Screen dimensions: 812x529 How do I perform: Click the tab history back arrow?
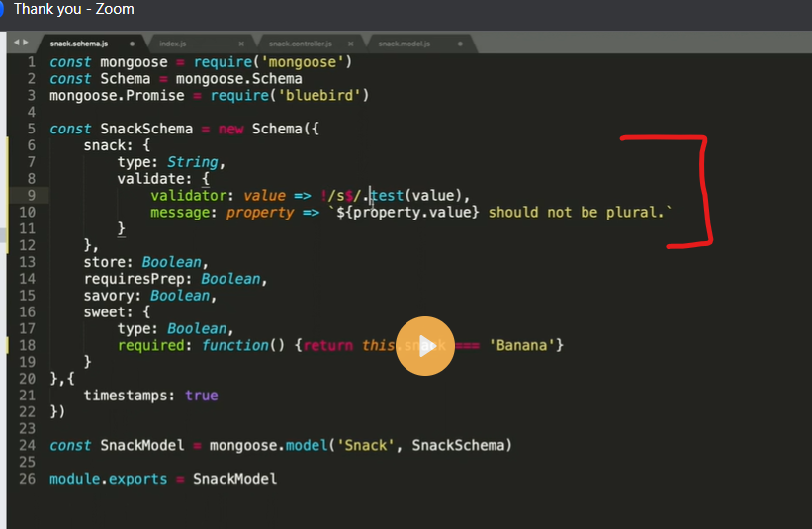click(x=17, y=44)
